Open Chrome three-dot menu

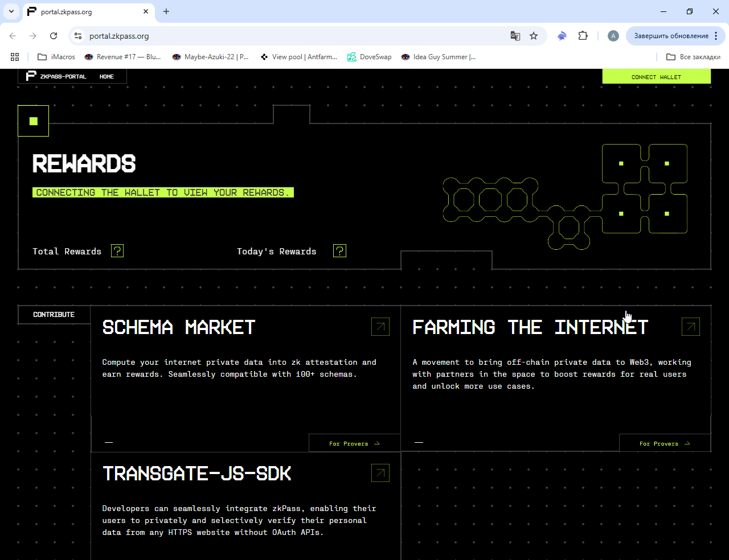(x=716, y=36)
